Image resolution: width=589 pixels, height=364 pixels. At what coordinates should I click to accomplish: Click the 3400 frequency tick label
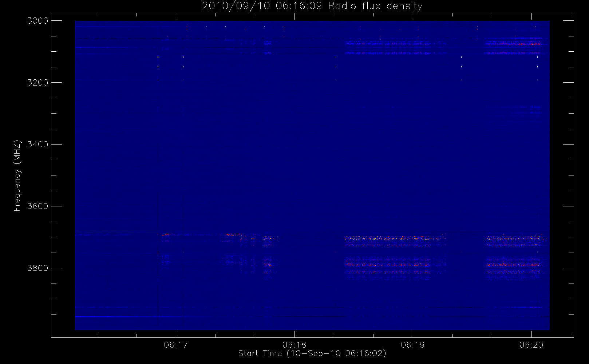pyautogui.click(x=38, y=145)
